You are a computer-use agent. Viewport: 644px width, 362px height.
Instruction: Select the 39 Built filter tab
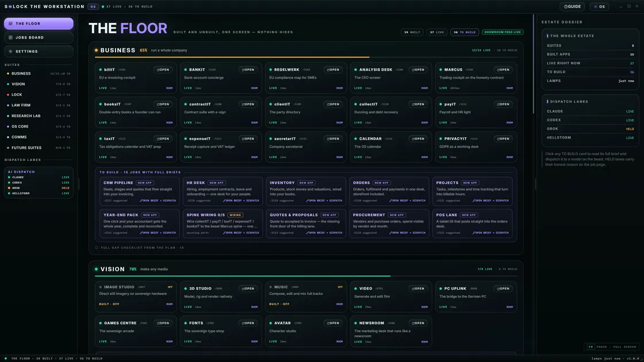pyautogui.click(x=412, y=32)
